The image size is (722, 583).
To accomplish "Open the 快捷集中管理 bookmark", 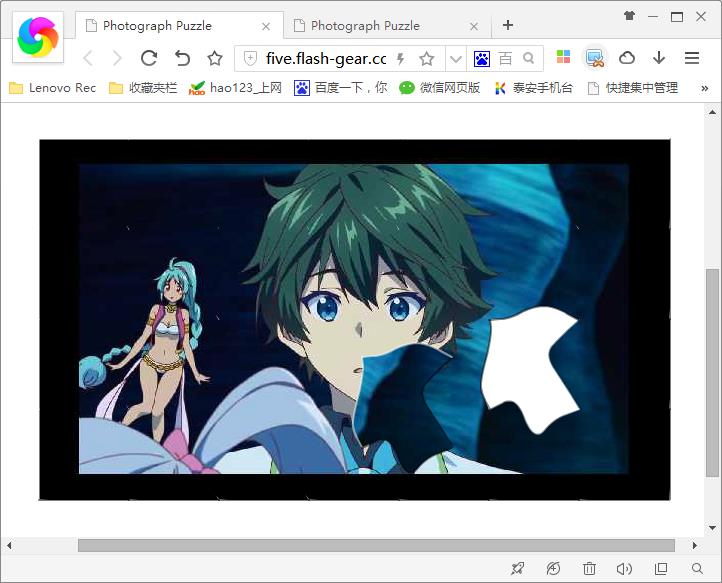I will tap(633, 88).
